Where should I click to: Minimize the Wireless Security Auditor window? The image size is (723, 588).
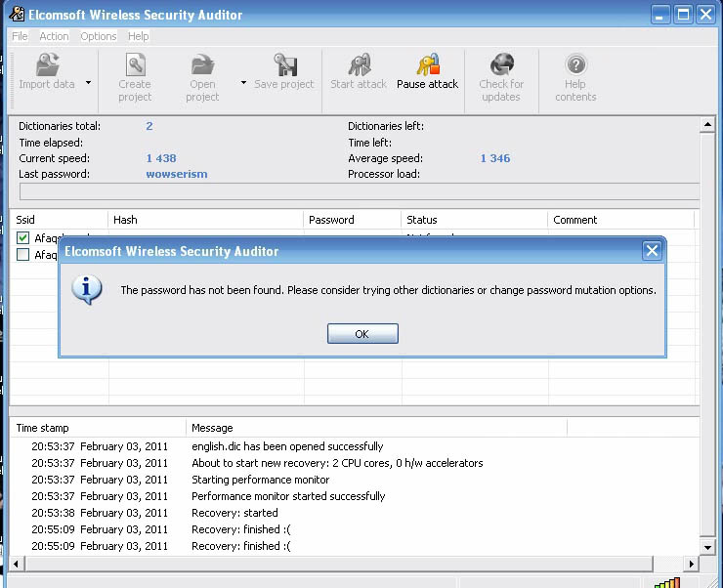point(659,15)
